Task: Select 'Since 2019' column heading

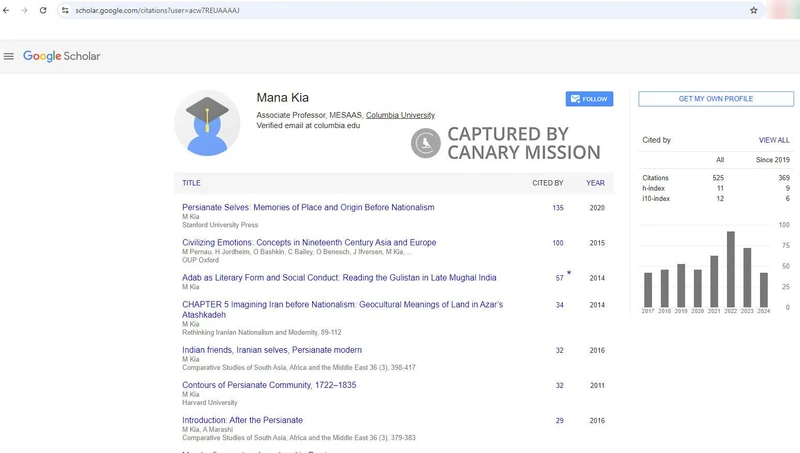Action: (772, 160)
